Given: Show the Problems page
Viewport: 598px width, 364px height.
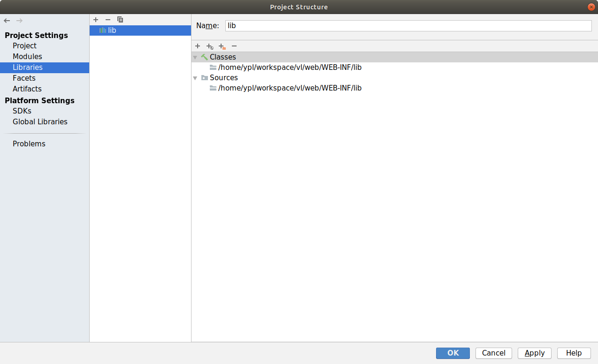Looking at the screenshot, I should pos(29,144).
